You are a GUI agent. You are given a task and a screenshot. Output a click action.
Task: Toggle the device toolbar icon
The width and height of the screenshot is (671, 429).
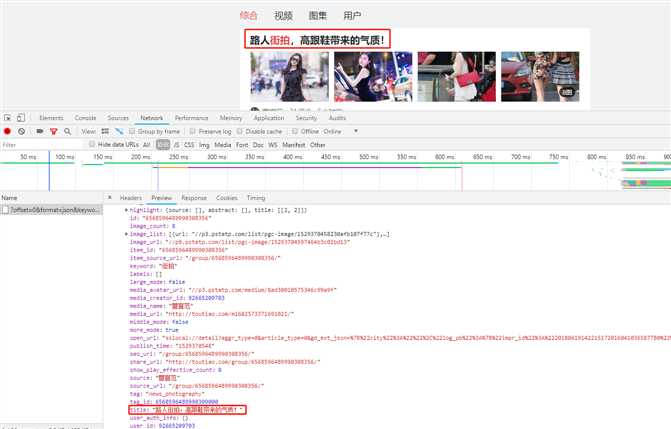(x=21, y=118)
